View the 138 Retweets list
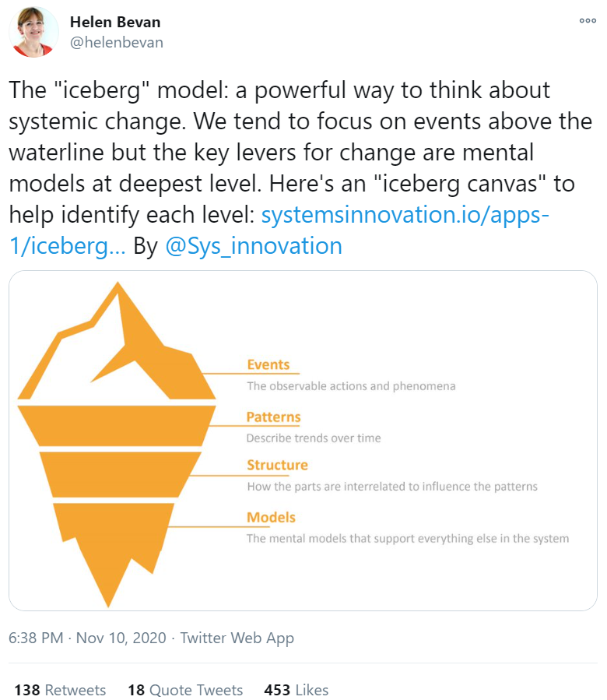 (60, 690)
